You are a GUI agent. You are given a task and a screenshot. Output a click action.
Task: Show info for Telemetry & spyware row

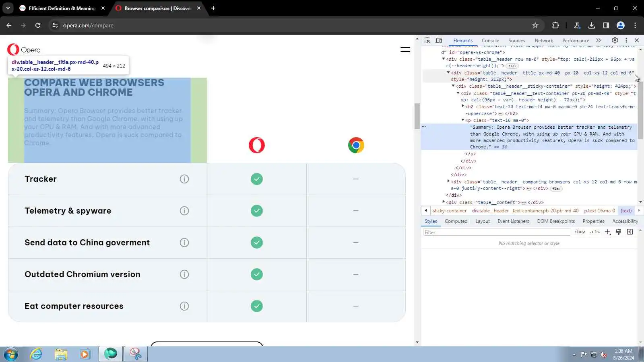[184, 211]
